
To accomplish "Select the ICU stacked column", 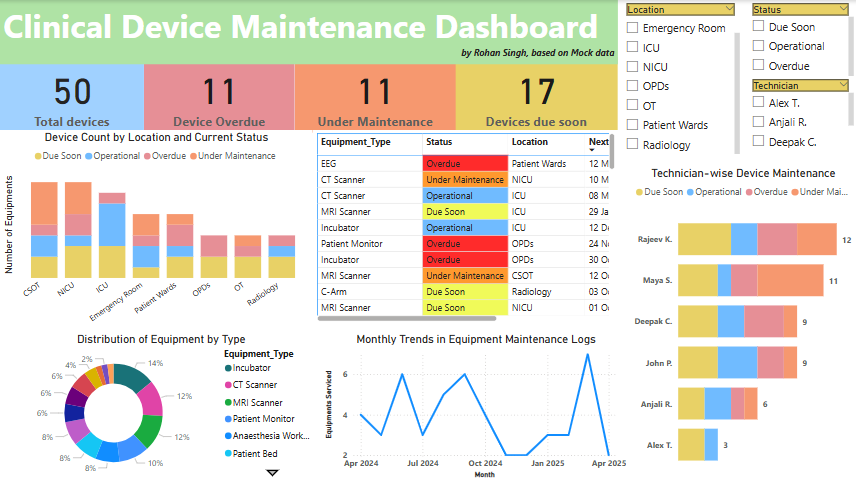I will click(x=112, y=235).
